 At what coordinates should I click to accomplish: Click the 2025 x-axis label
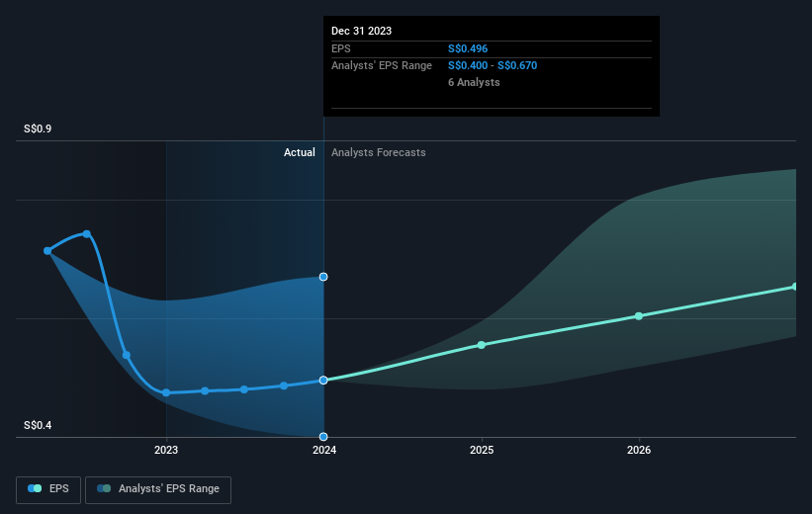point(482,450)
